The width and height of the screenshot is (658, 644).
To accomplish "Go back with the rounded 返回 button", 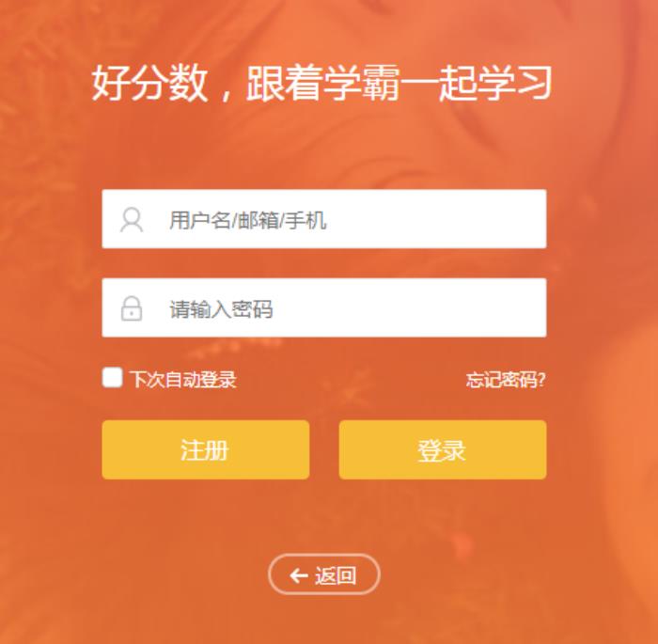I will [x=324, y=574].
